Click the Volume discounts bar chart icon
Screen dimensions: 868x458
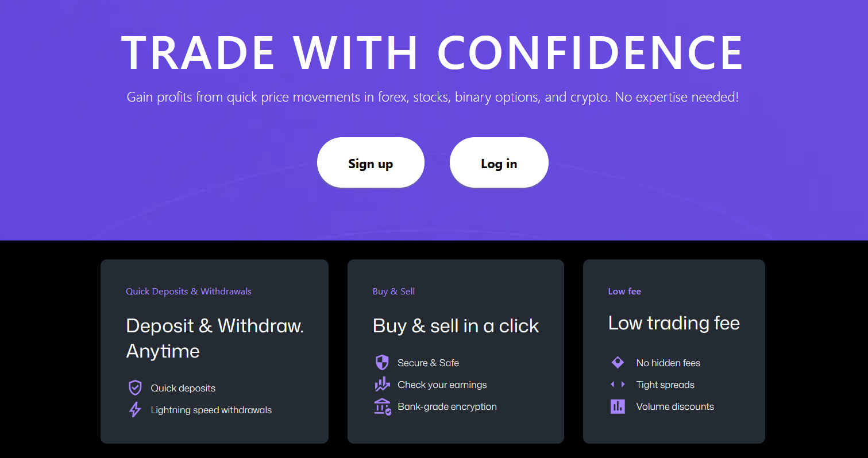coord(618,406)
